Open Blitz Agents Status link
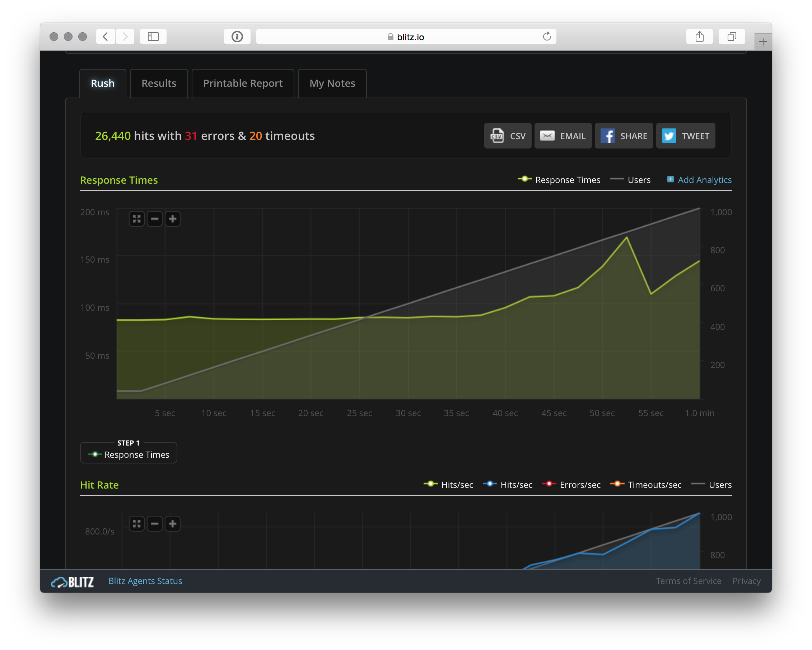 click(x=145, y=581)
